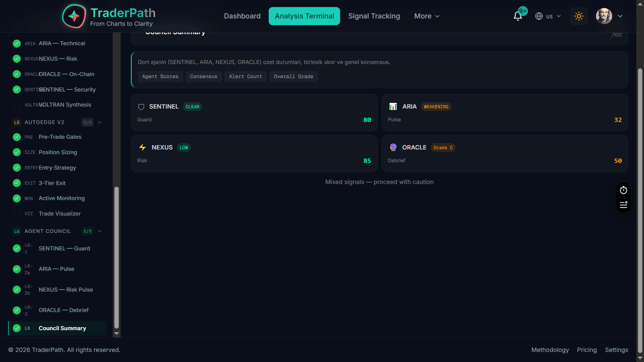Open the user avatar profile
This screenshot has height=362, width=644.
point(604,16)
